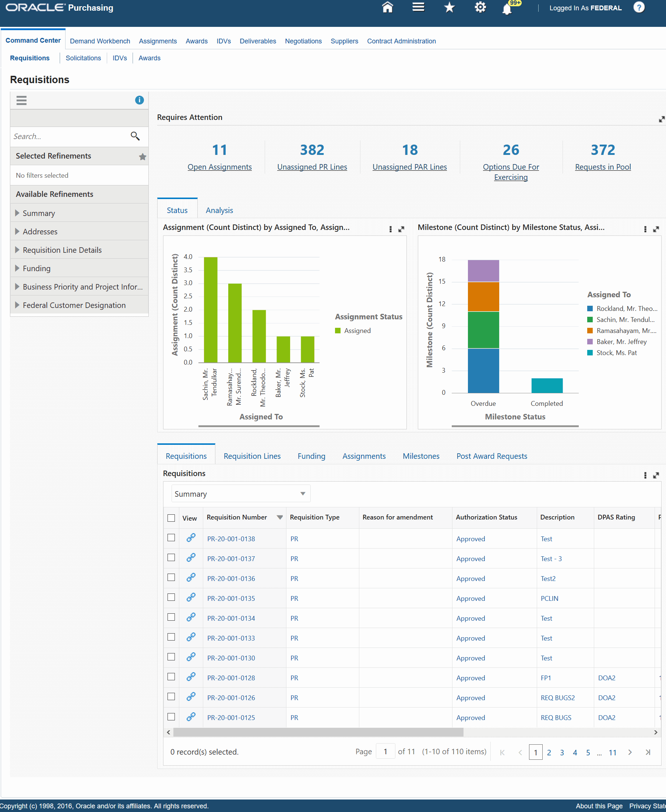Open requisition PR-20-001-0136 link
The width and height of the screenshot is (666, 812).
coord(231,578)
